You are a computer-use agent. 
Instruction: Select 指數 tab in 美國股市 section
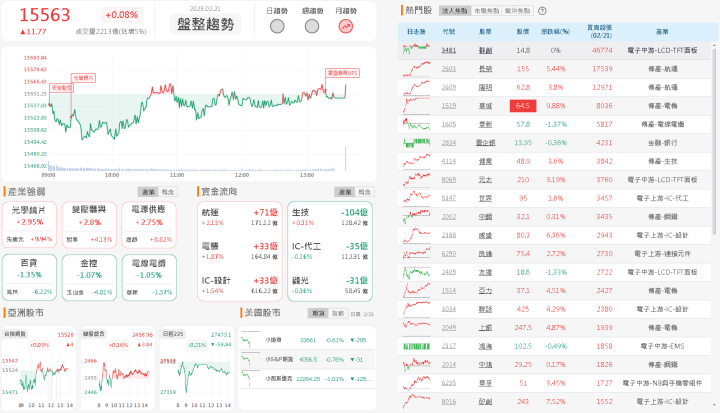(338, 313)
